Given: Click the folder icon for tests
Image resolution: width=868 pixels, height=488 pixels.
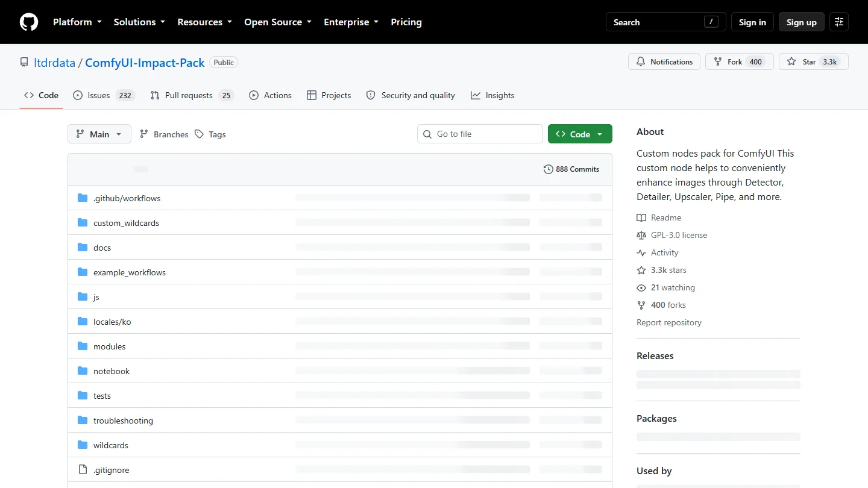Looking at the screenshot, I should coord(83,396).
